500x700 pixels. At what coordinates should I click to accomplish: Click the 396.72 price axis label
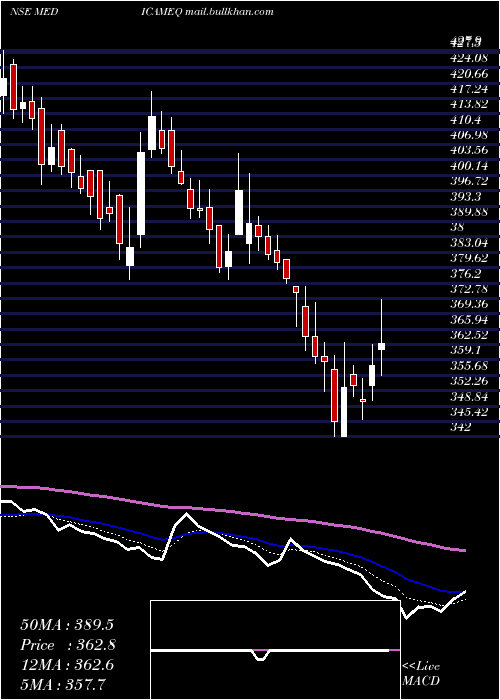tap(469, 181)
